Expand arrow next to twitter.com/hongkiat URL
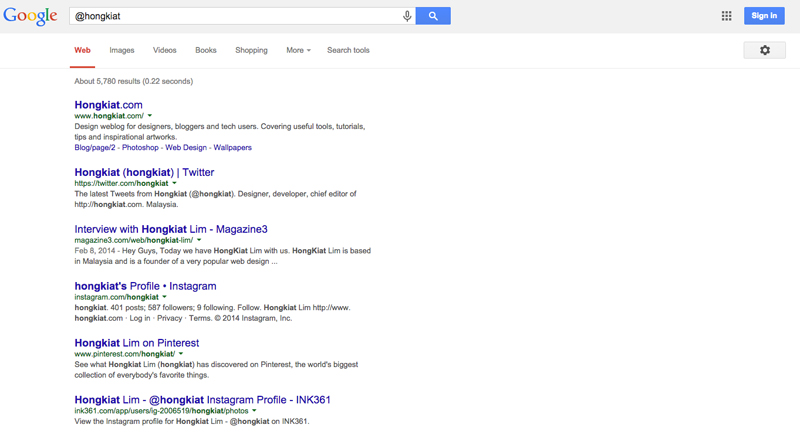 tap(174, 183)
